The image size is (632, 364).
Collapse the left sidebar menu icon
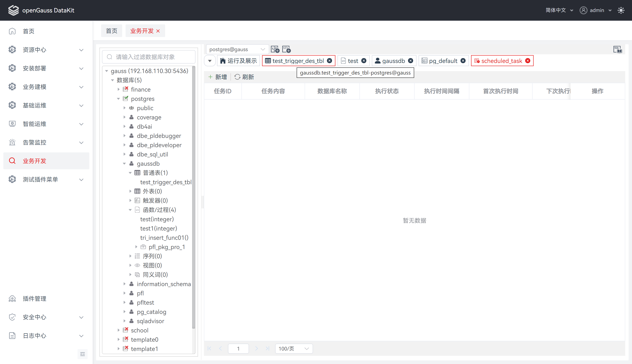[x=83, y=354]
